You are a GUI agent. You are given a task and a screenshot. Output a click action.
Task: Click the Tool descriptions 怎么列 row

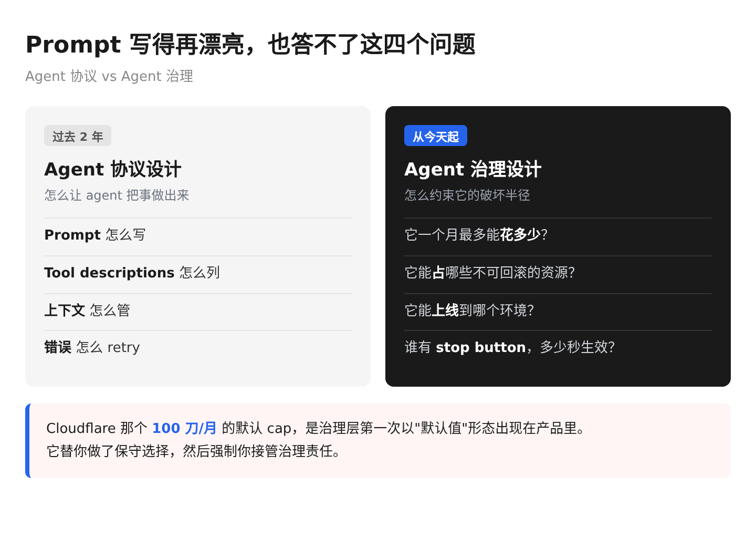click(x=198, y=273)
